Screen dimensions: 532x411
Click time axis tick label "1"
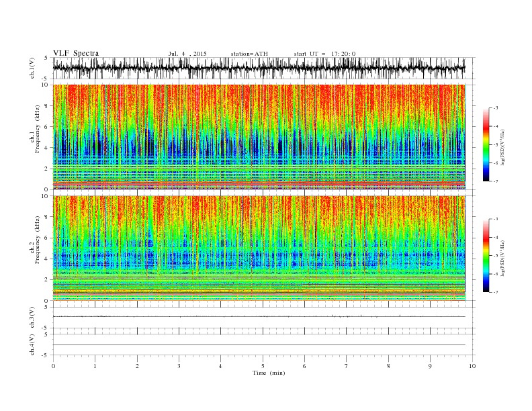tap(95, 366)
